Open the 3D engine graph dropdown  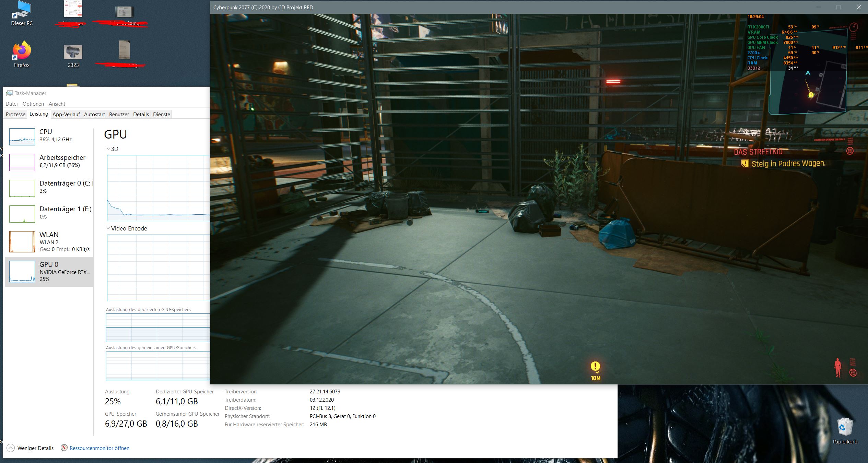[108, 149]
